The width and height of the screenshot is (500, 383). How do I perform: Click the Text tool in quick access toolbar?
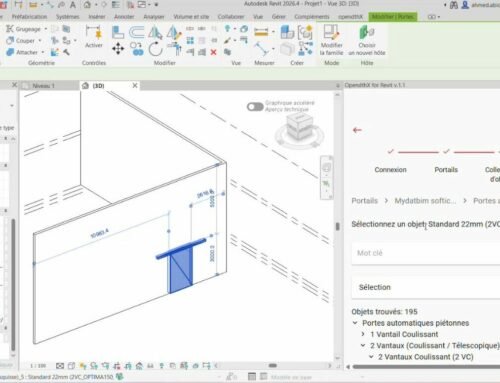72,5
